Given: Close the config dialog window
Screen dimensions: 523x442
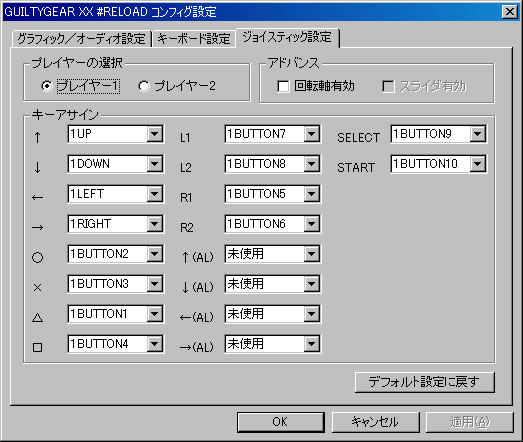Looking at the screenshot, I should coord(510,12).
